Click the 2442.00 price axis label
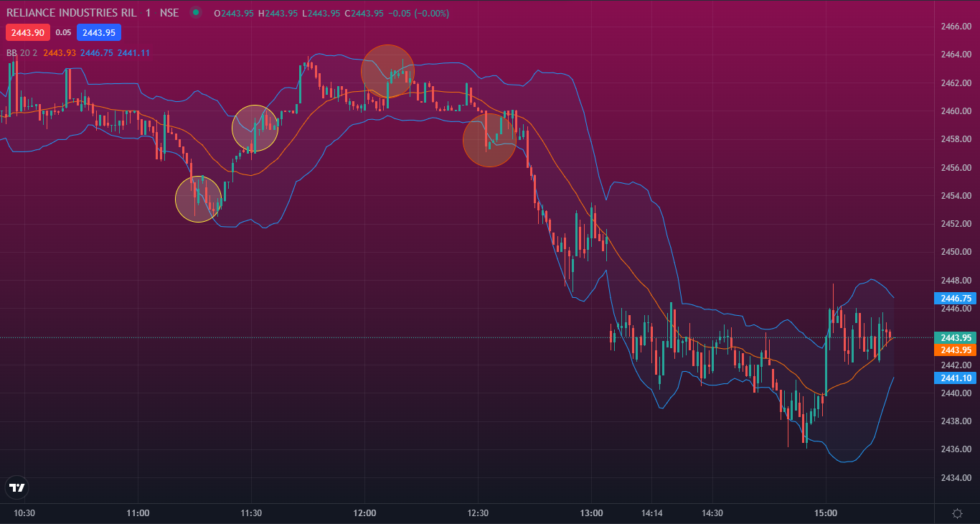Viewport: 980px width, 524px height. pos(956,365)
